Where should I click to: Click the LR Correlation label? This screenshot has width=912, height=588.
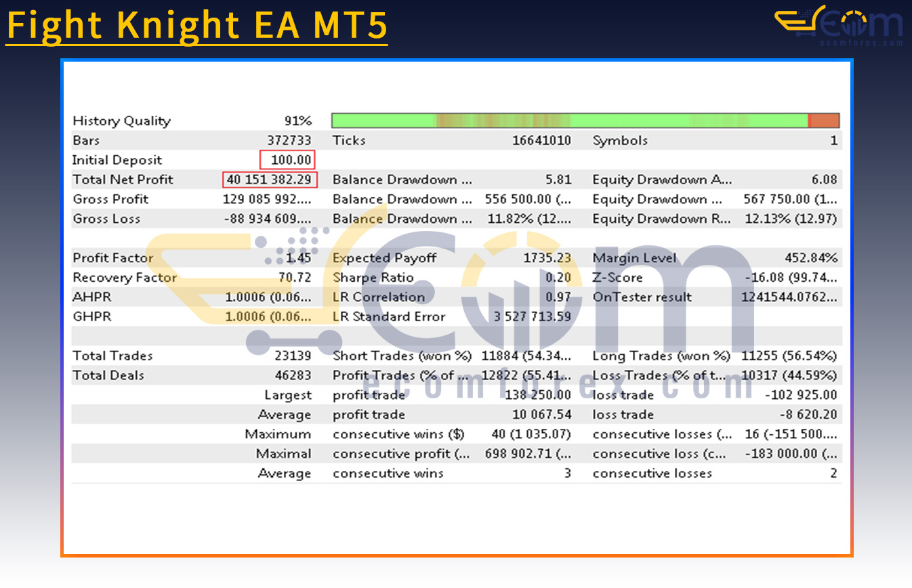coord(379,298)
